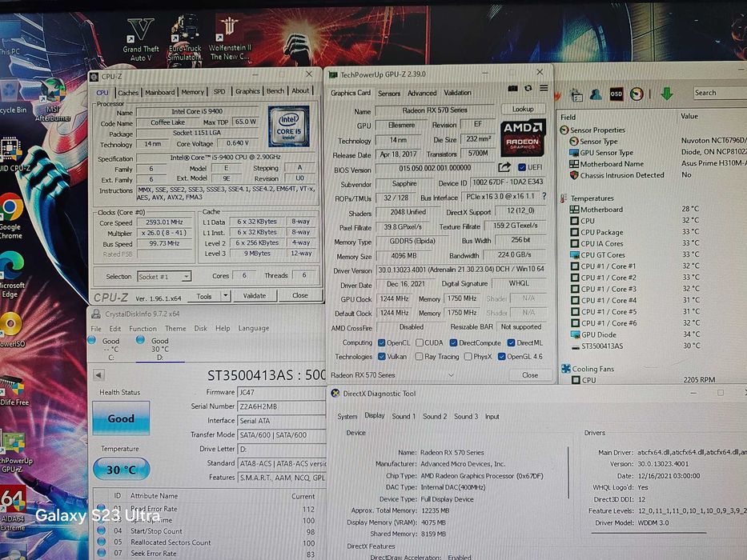Launch Google Chrome from the desktop
747x560 pixels.
click(11, 216)
